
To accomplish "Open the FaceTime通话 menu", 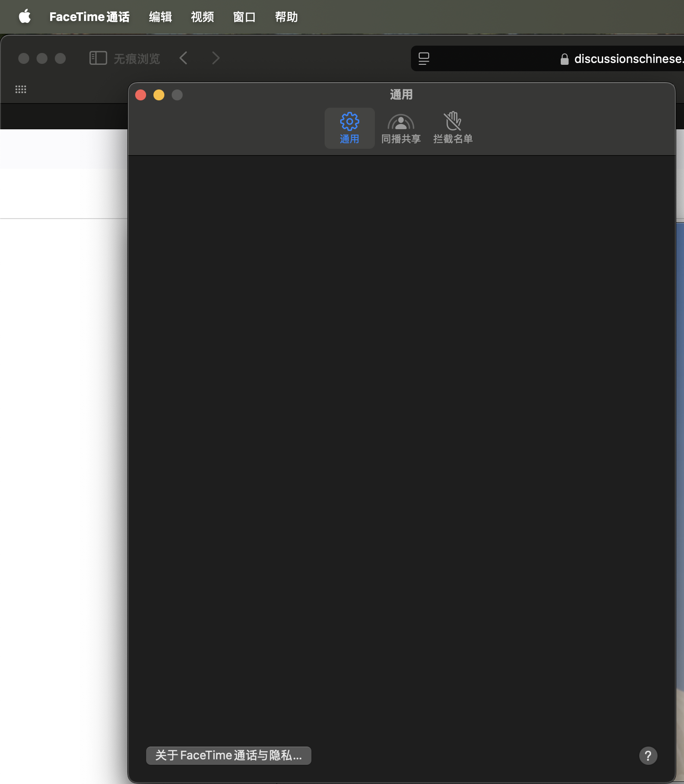I will pos(89,17).
